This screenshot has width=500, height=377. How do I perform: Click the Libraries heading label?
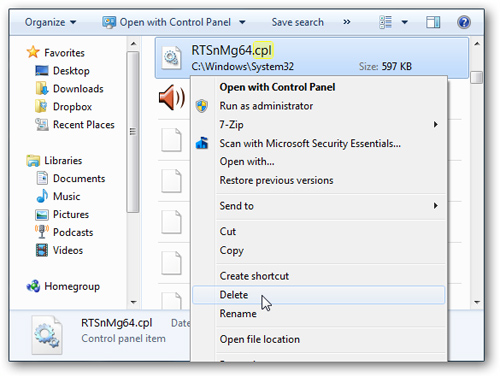point(63,161)
